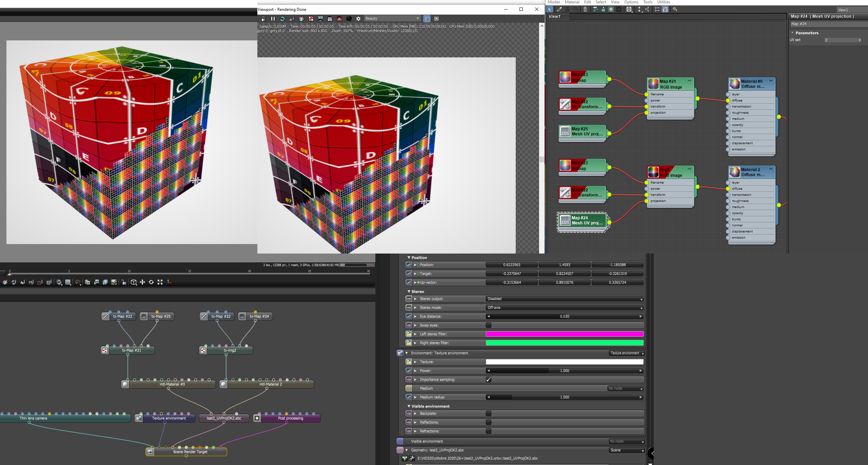Enable the Backplate checkbox
This screenshot has height=465, width=868.
[x=489, y=413]
